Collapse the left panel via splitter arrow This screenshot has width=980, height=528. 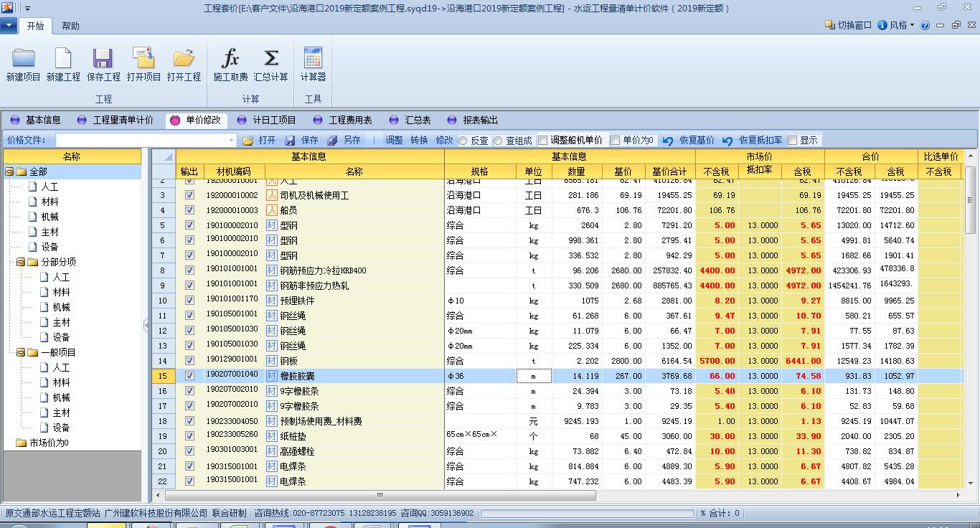146,326
